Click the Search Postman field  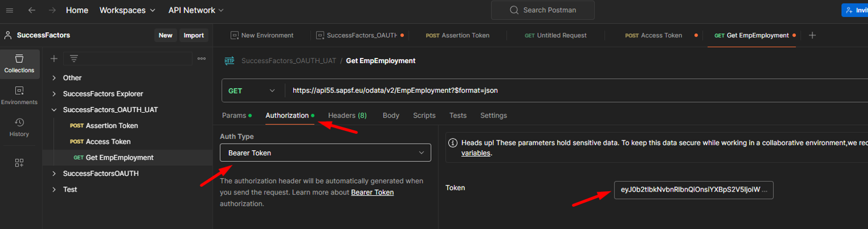(543, 10)
